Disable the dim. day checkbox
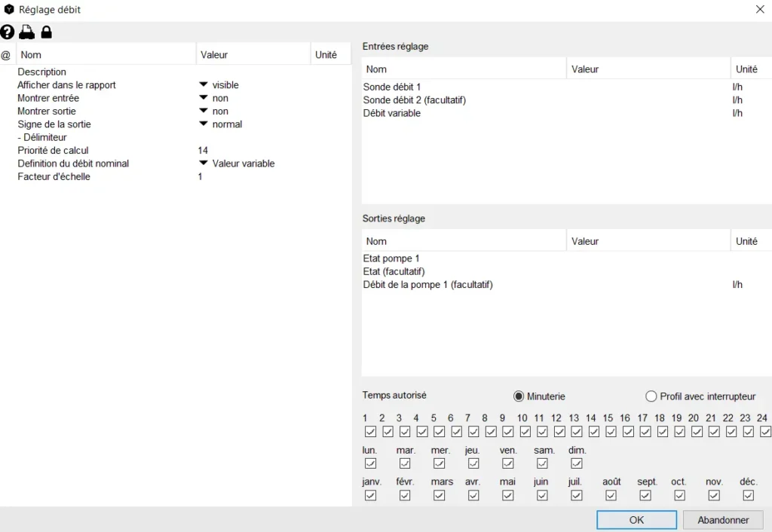772x532 pixels. click(577, 463)
